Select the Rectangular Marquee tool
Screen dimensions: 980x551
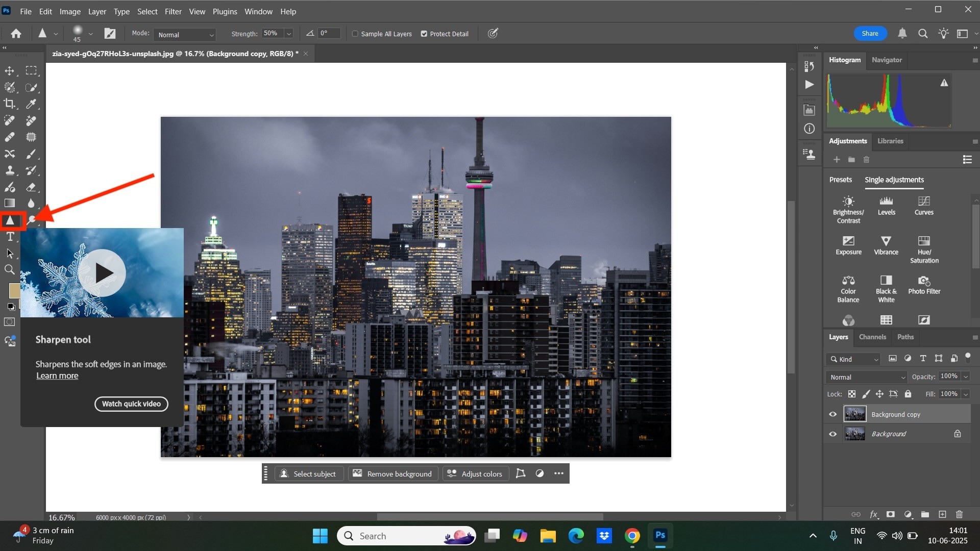32,70
